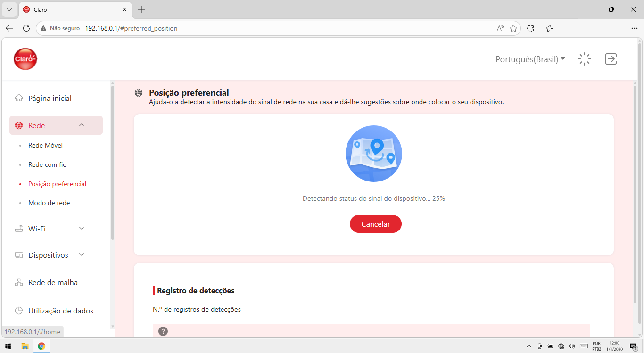Open Chrome from the Windows taskbar
Image resolution: width=644 pixels, height=353 pixels.
(41, 346)
